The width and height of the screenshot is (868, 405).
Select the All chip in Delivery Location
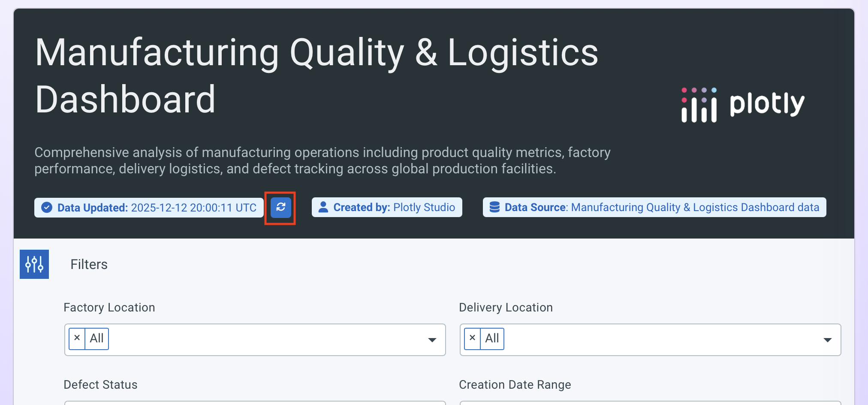492,339
